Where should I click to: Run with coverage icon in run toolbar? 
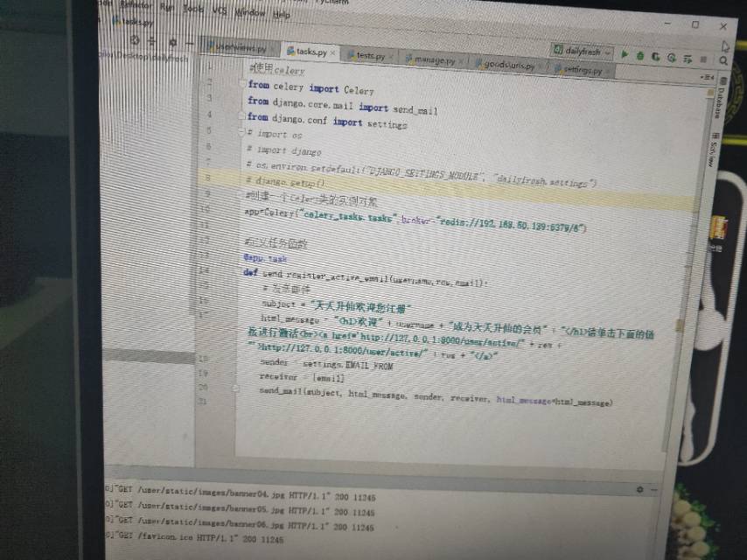point(656,57)
